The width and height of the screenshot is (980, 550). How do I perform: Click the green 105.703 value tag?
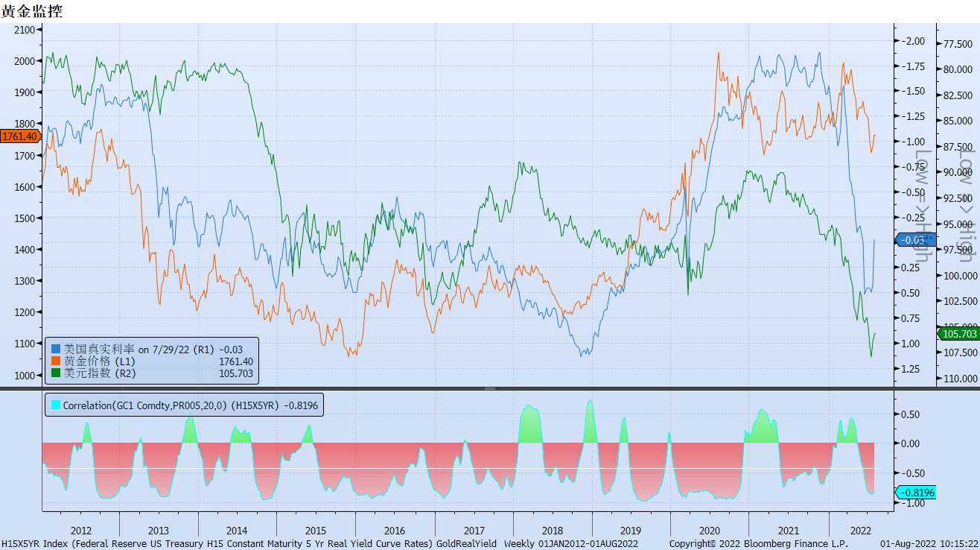(x=959, y=334)
